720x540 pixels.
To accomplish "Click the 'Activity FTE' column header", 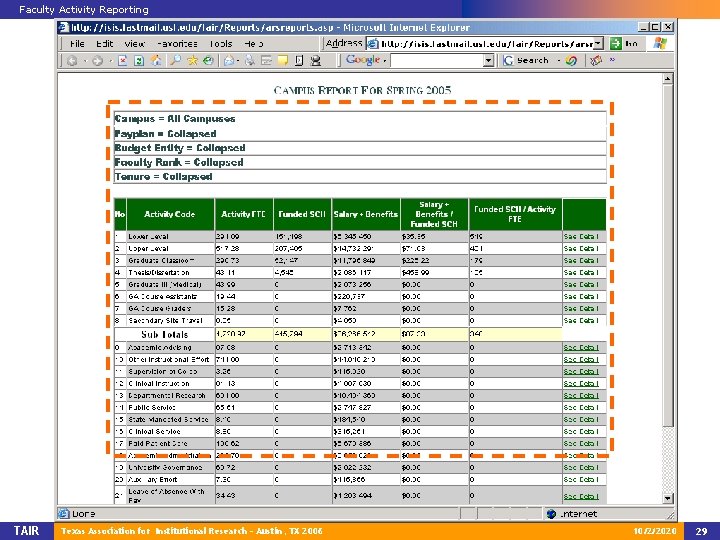I will [243, 214].
